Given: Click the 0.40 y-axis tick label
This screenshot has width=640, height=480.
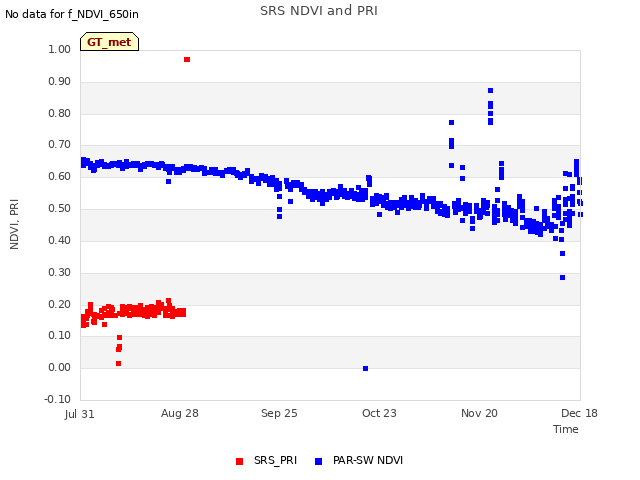Looking at the screenshot, I should click(x=60, y=240).
